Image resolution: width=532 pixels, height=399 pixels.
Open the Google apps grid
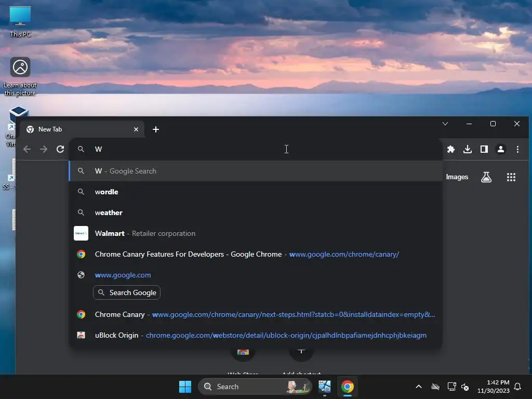(x=511, y=177)
